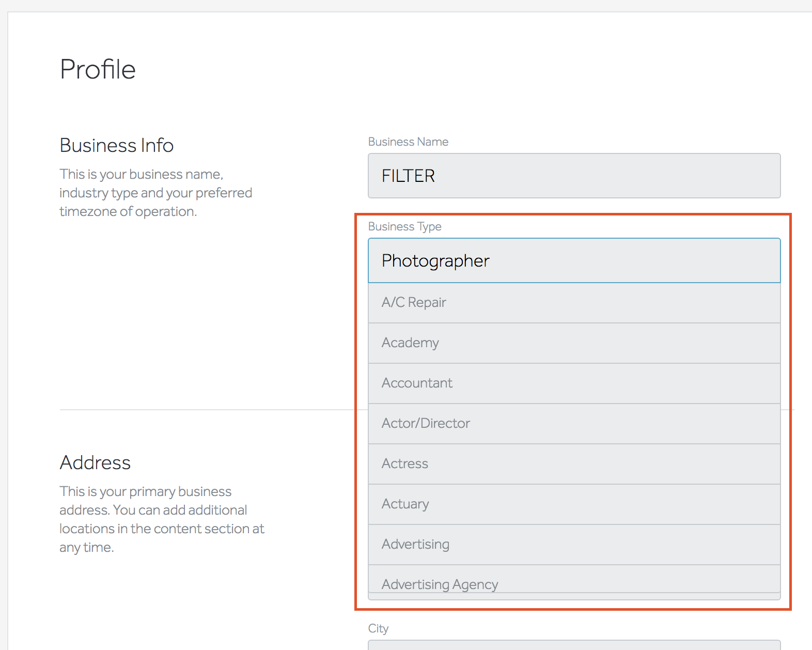The width and height of the screenshot is (812, 650).
Task: Click the primary business address description text
Action: (x=162, y=519)
